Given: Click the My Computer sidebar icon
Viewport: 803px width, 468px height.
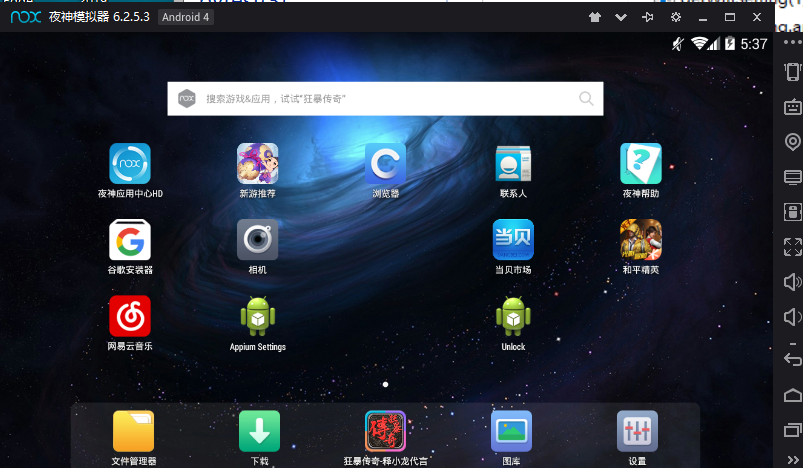Looking at the screenshot, I should [793, 177].
